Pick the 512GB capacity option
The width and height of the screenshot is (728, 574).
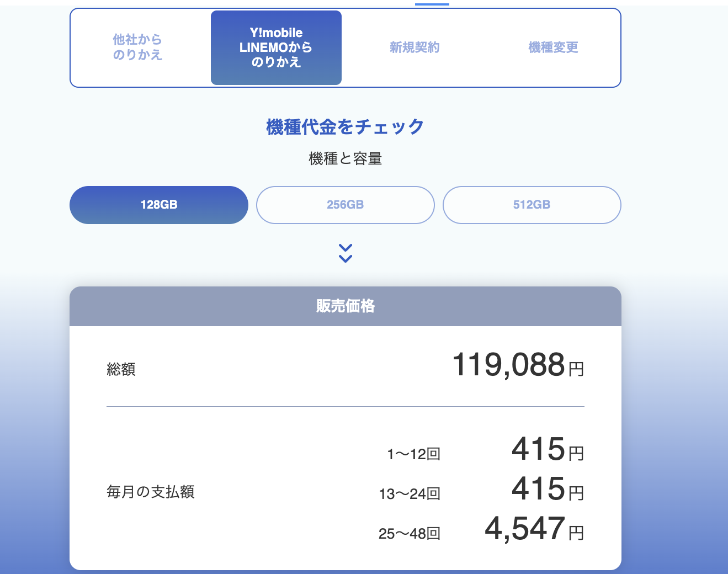[x=532, y=205]
